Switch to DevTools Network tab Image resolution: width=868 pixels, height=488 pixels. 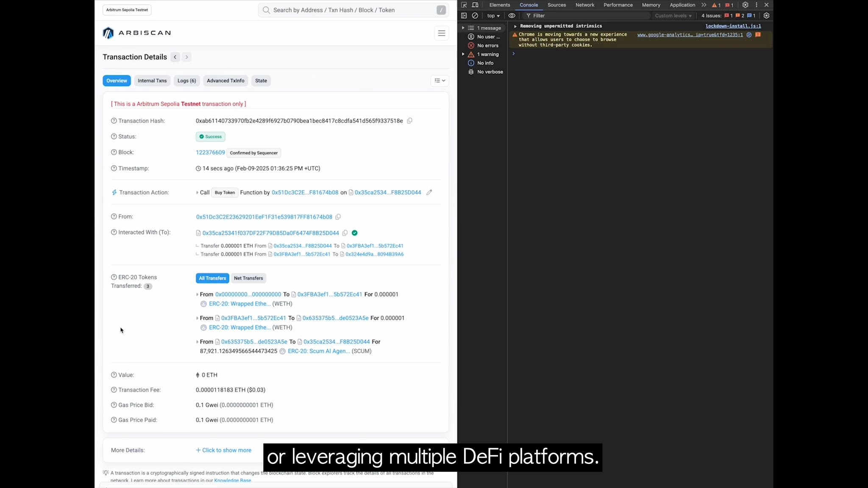(585, 5)
